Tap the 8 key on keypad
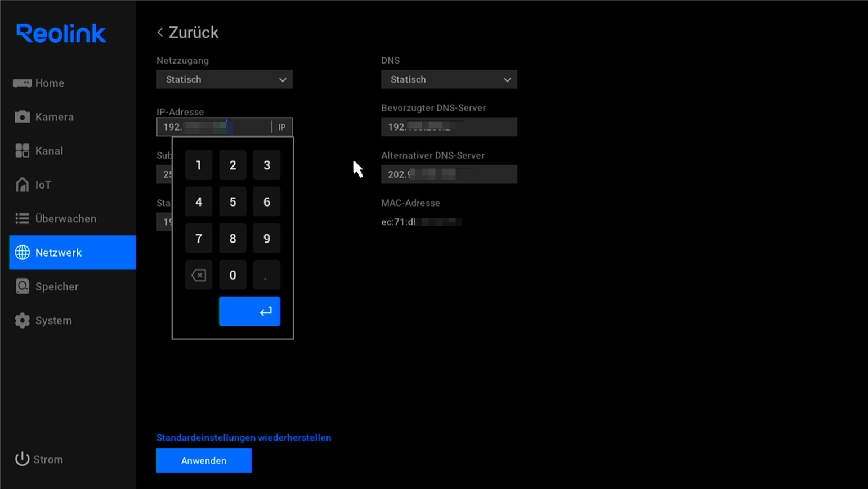This screenshot has width=868, height=489. click(232, 238)
